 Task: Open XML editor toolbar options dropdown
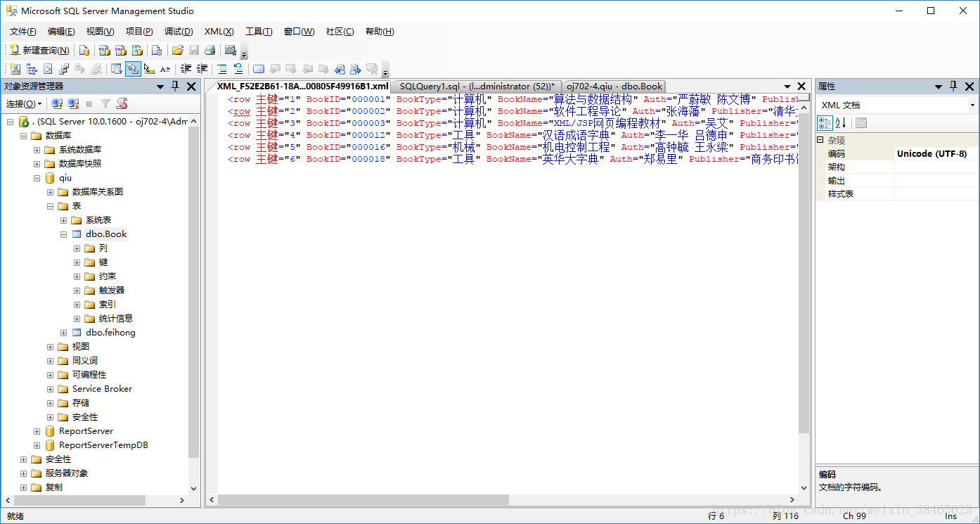click(385, 71)
